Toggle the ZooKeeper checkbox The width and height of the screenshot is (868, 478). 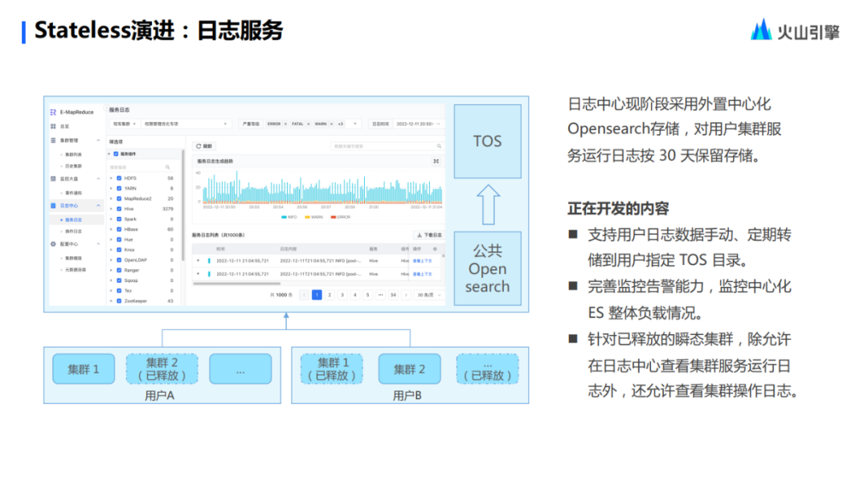pos(119,301)
